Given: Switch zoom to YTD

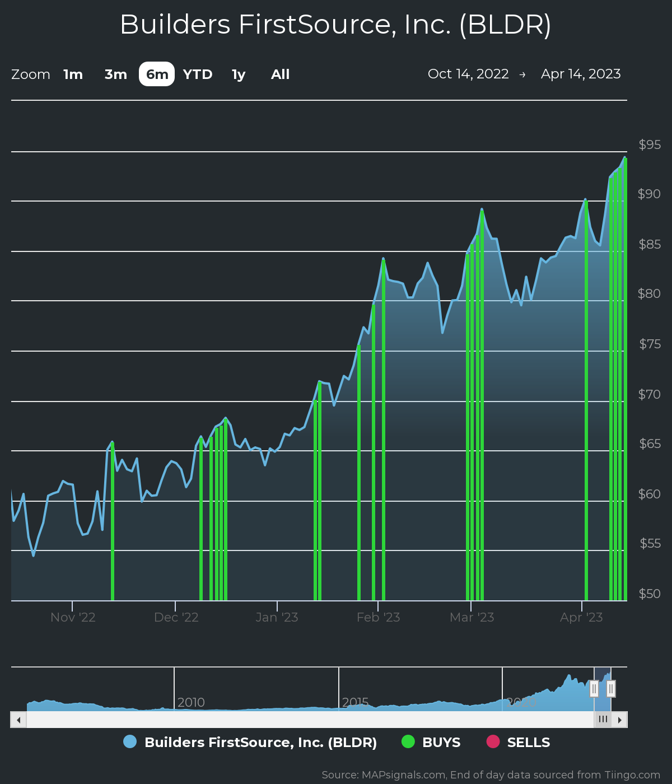Looking at the screenshot, I should [x=198, y=74].
